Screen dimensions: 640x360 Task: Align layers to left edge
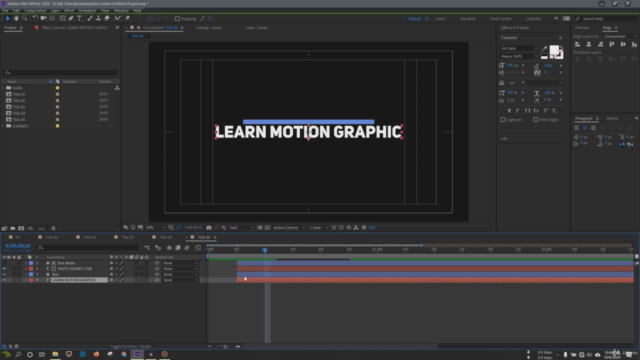click(578, 44)
